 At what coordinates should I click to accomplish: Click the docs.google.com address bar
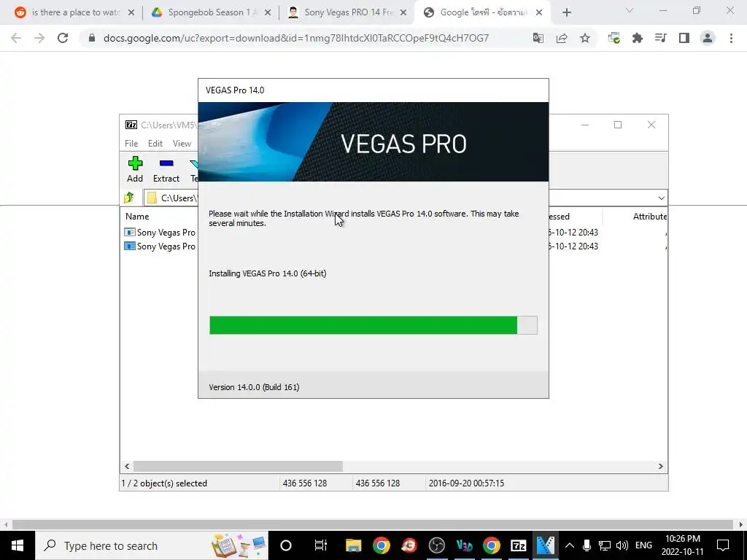[296, 38]
